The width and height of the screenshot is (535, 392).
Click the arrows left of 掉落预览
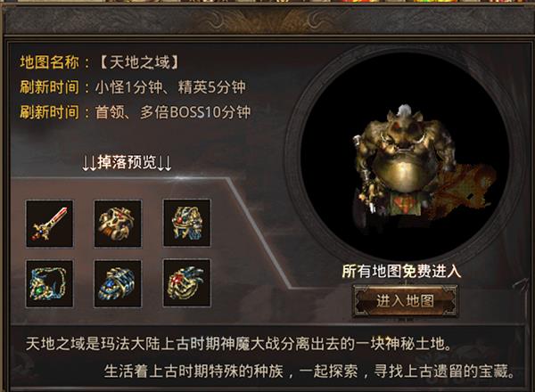[90, 163]
